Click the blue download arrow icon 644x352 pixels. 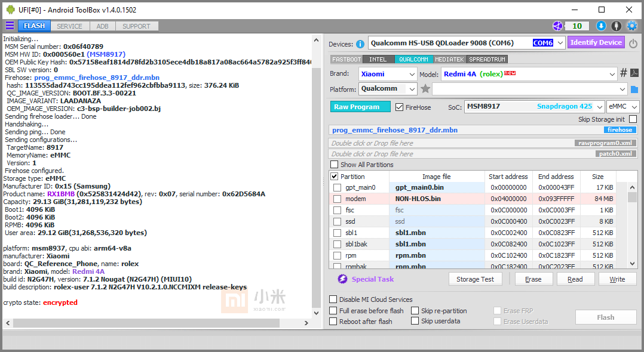point(601,26)
